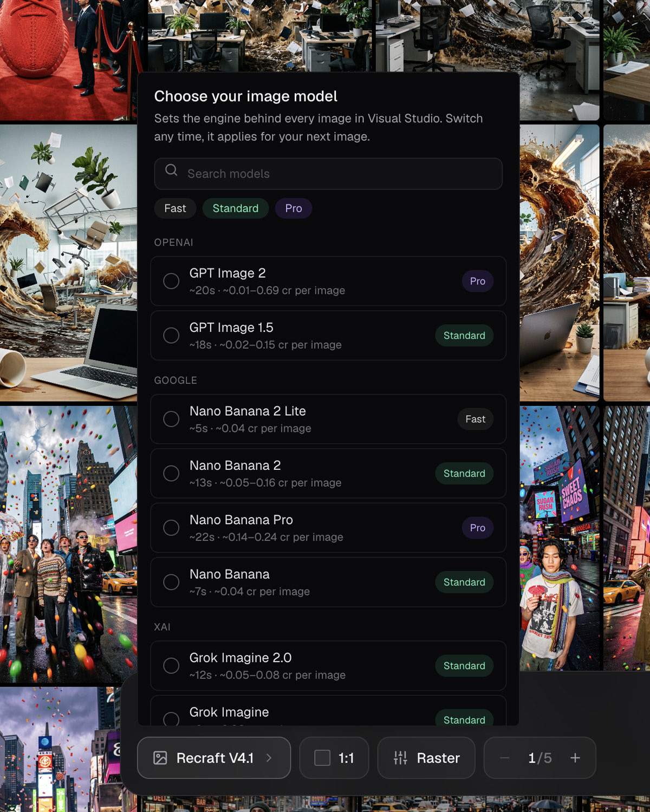Image resolution: width=650 pixels, height=812 pixels.
Task: Open the candy rain group street thumbnail
Action: [x=68, y=545]
